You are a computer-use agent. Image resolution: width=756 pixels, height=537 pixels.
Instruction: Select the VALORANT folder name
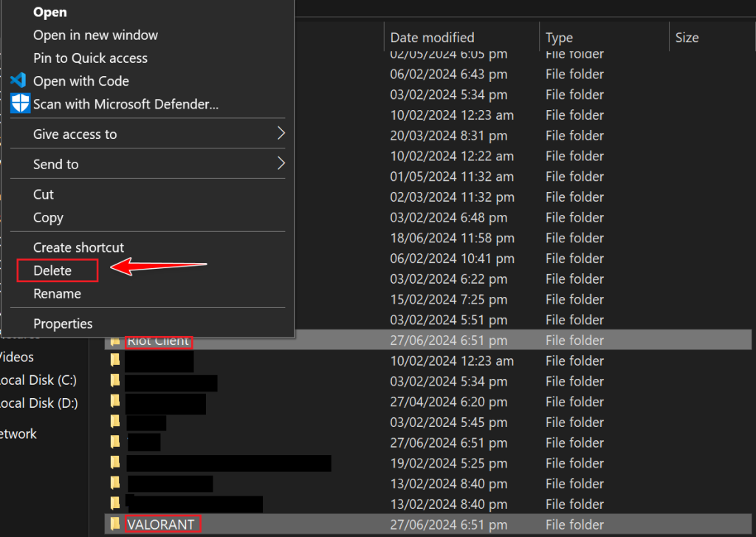(x=161, y=524)
